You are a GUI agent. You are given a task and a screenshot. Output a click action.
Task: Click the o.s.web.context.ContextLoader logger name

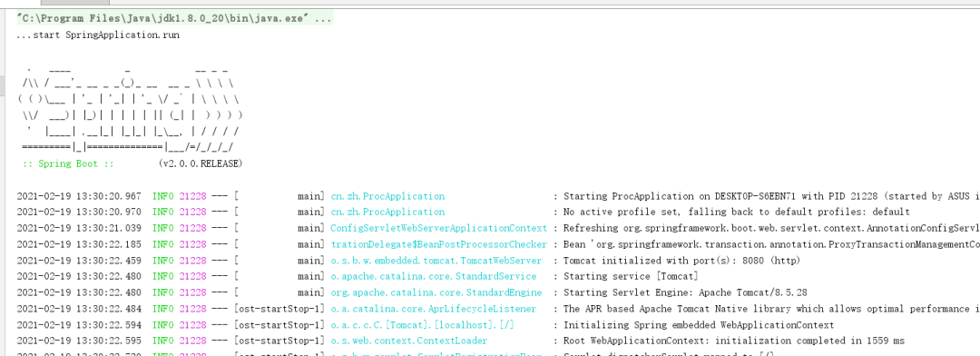[408, 341]
